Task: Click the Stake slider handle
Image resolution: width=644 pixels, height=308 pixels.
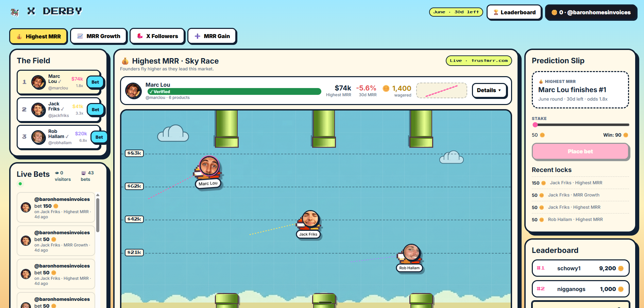Action: pyautogui.click(x=535, y=125)
